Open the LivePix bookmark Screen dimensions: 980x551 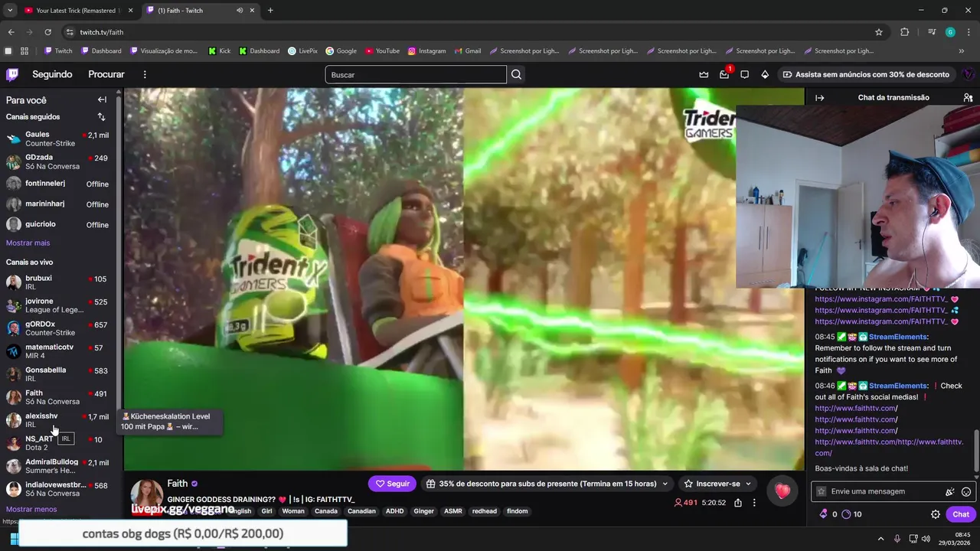click(x=302, y=51)
